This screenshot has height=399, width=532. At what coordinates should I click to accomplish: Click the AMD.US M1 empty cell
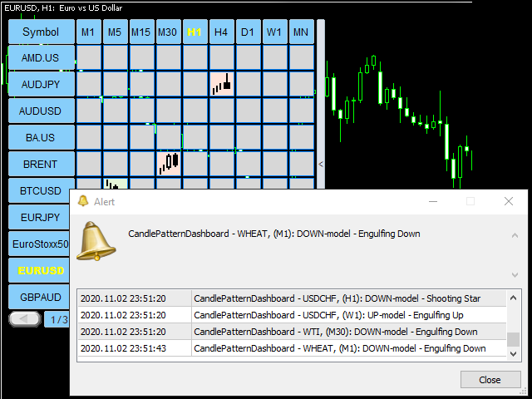(89, 57)
